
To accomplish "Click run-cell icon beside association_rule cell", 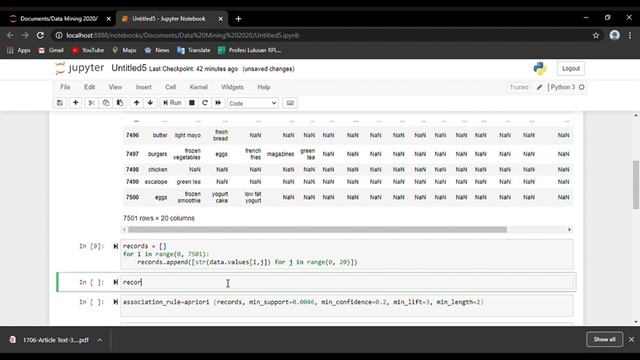I will 116,302.
